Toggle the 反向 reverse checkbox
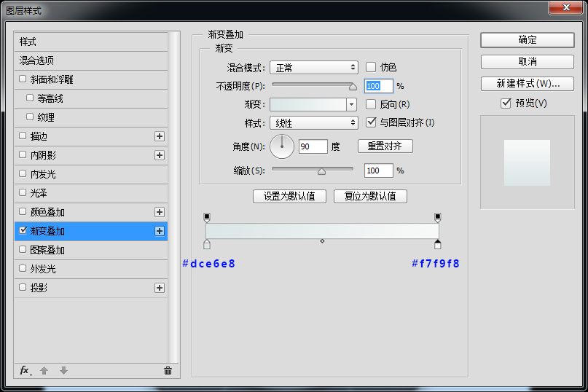 (371, 104)
